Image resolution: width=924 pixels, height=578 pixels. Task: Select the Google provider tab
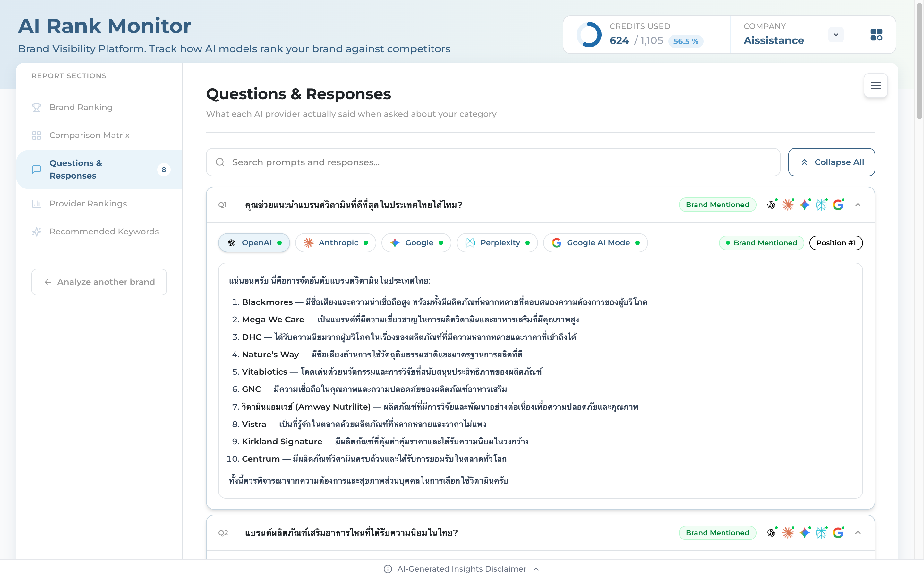(416, 243)
